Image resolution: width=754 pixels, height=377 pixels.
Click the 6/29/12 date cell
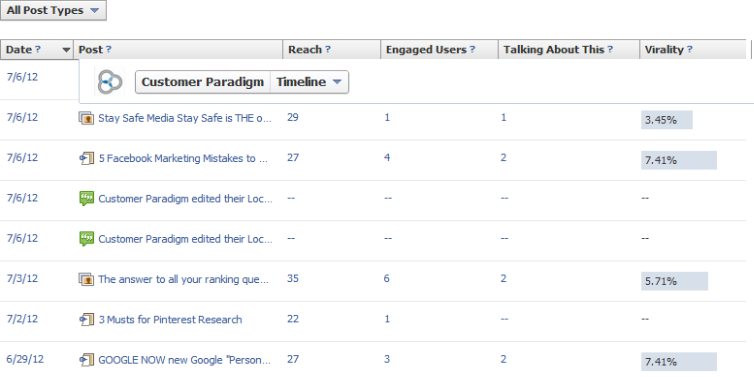pyautogui.click(x=25, y=360)
